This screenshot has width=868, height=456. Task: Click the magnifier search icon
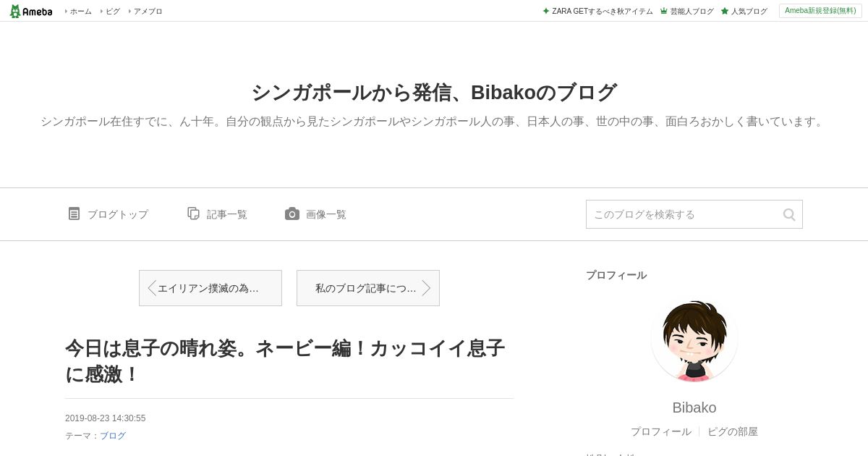click(789, 214)
